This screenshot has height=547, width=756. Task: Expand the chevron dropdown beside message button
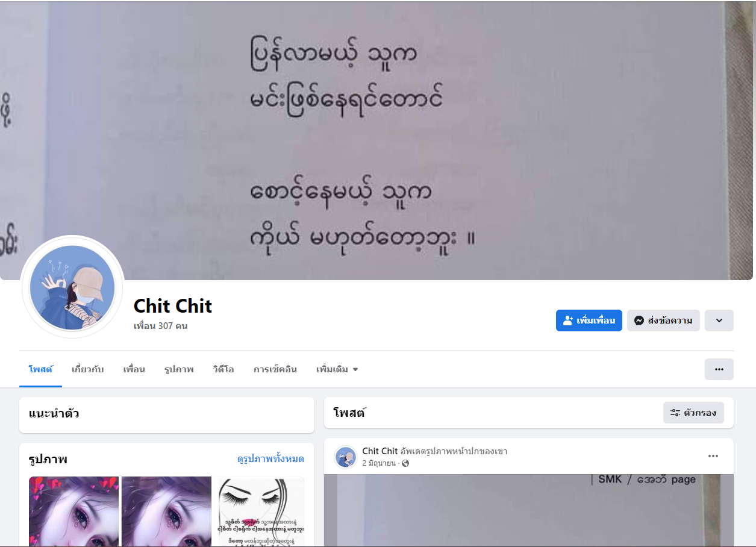pyautogui.click(x=719, y=320)
